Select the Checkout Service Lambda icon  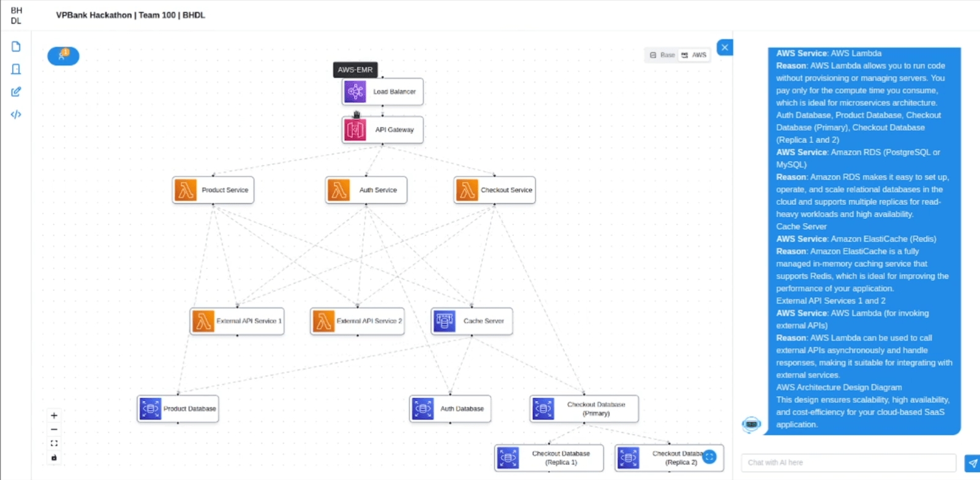click(467, 190)
